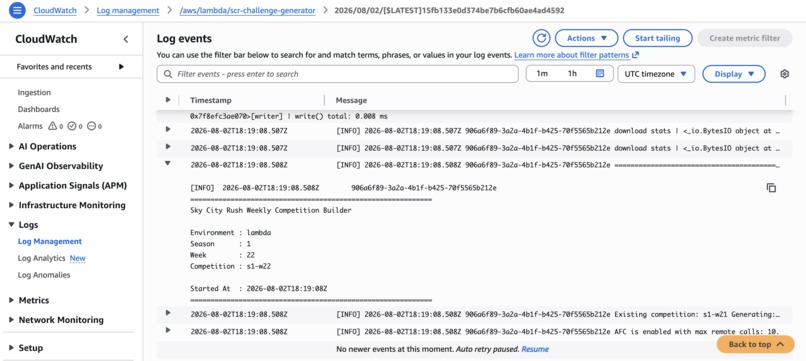Open Log Management in the sidebar
806x361 pixels.
(50, 242)
